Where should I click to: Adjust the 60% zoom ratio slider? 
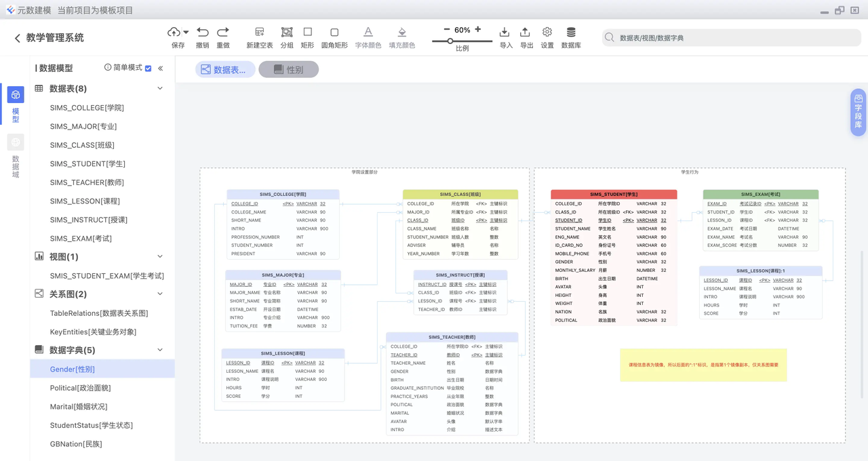450,41
